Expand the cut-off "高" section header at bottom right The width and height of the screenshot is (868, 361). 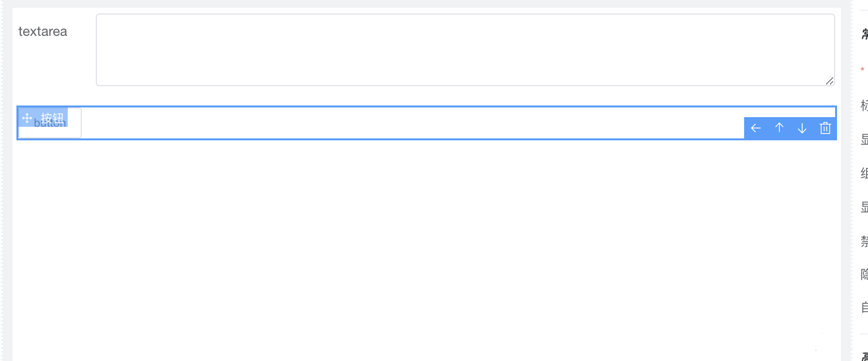pos(864,357)
